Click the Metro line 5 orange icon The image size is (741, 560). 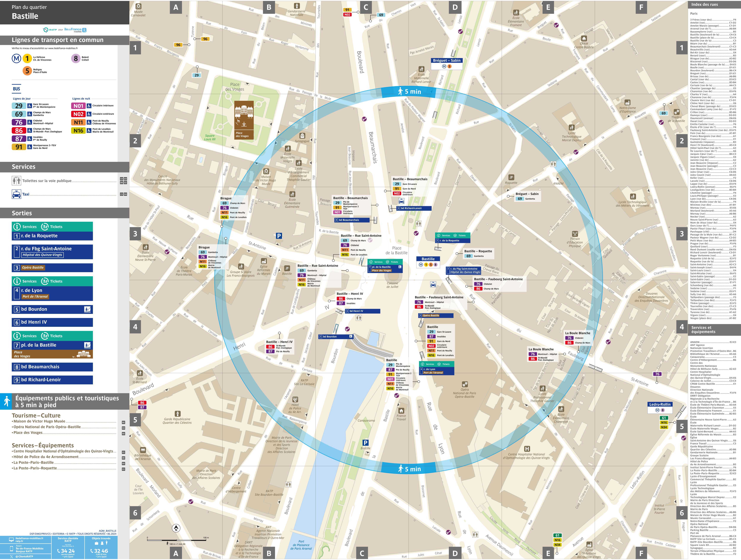[x=27, y=71]
